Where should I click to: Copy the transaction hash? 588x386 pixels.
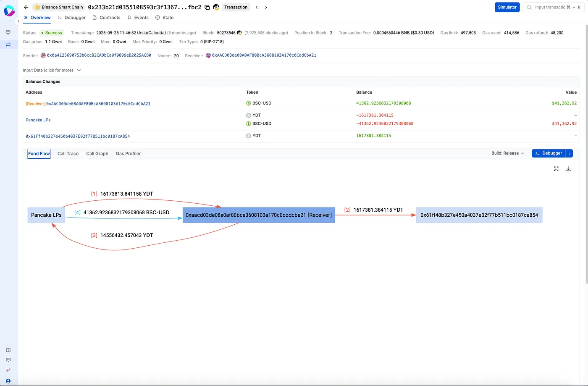click(x=207, y=7)
